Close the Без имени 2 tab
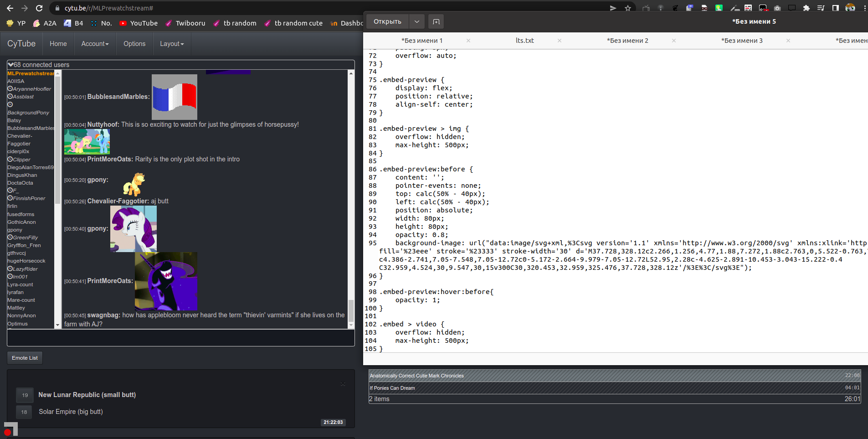 click(674, 41)
